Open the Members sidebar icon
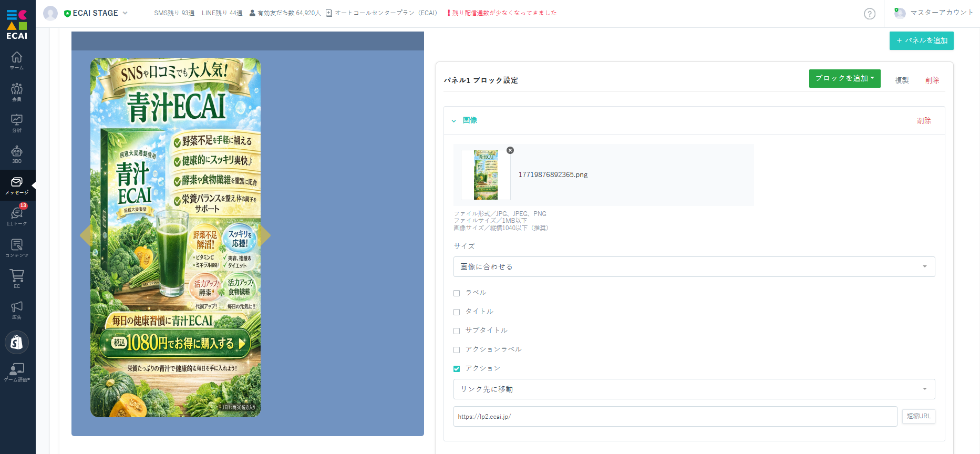The height and width of the screenshot is (454, 980). [17, 91]
